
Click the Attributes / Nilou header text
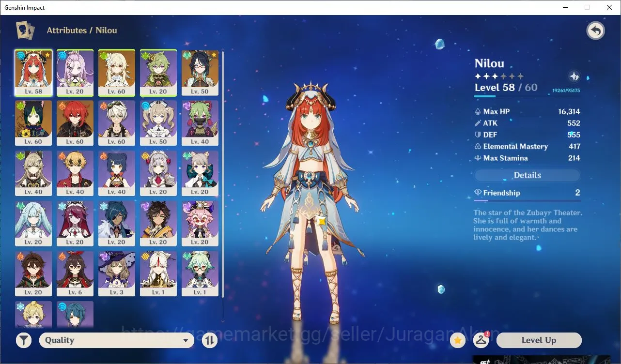coord(82,30)
